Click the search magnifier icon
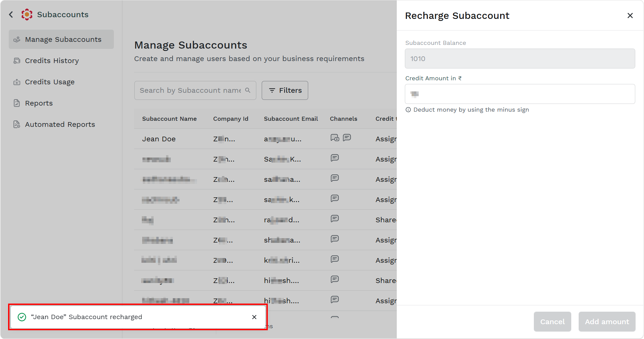 248,90
